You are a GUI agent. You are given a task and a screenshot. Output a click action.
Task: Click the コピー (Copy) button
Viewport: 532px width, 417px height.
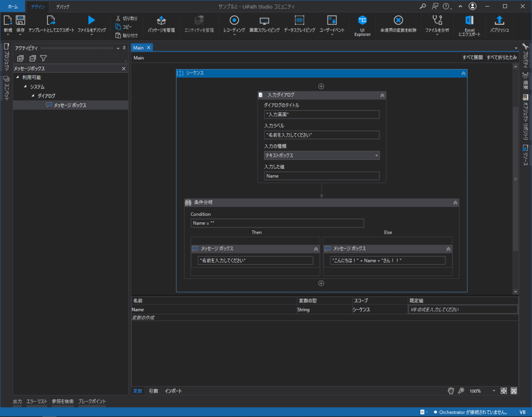[x=124, y=27]
